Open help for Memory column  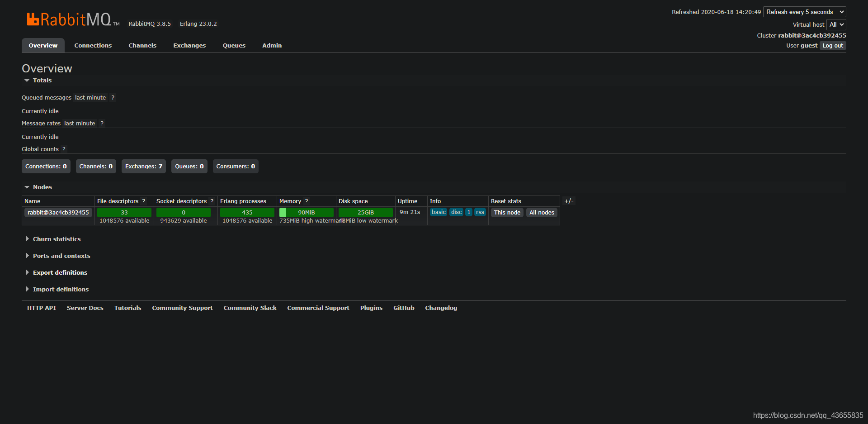[x=306, y=201]
